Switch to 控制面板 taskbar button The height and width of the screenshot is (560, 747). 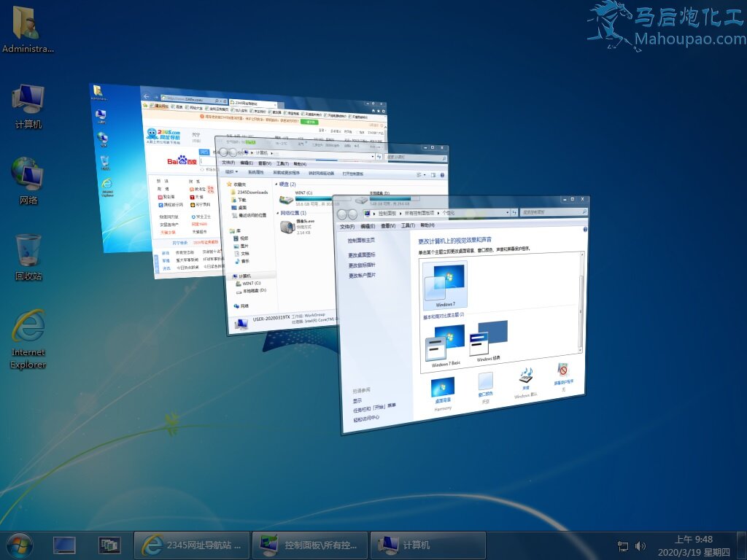[310, 545]
